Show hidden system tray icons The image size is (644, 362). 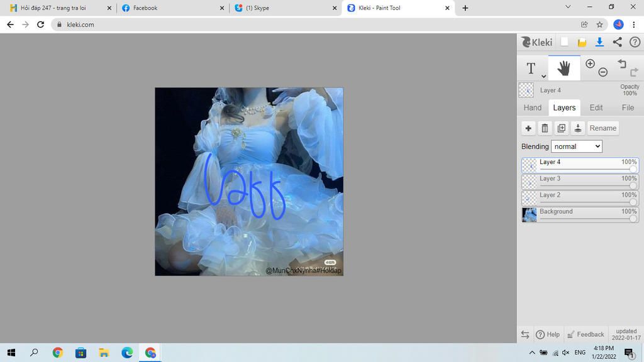click(532, 353)
